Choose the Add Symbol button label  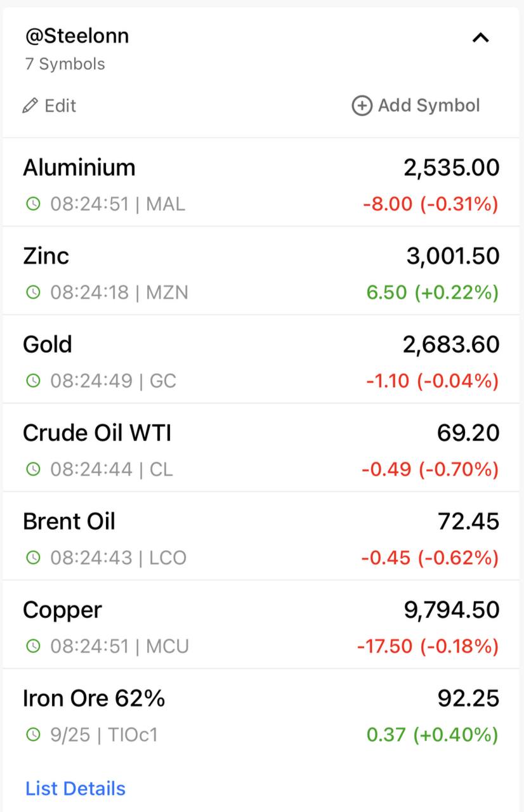point(429,105)
